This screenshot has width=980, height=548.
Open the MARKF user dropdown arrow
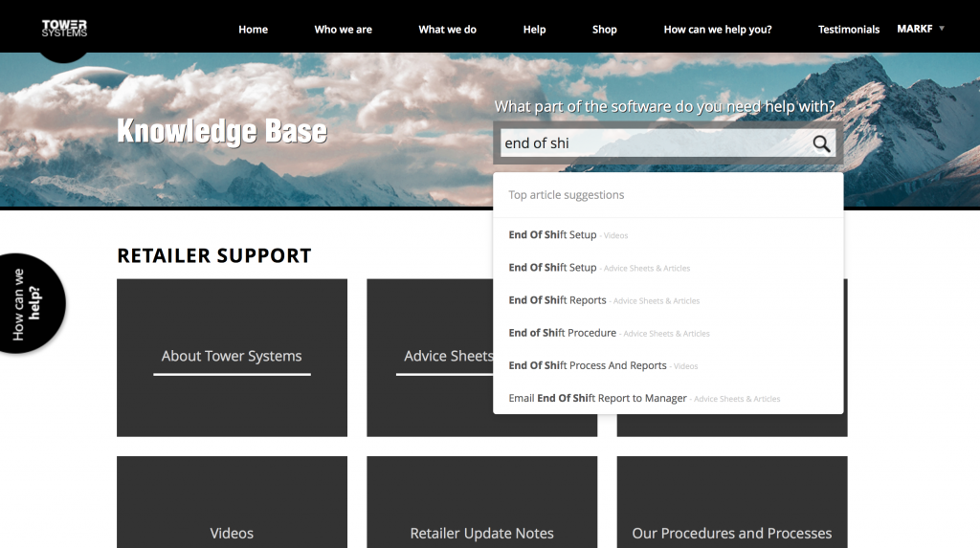[x=942, y=29]
